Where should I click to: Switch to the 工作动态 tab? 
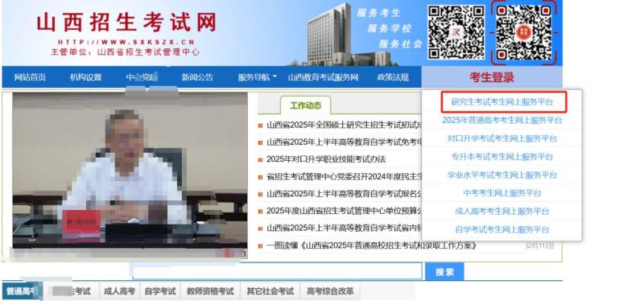point(306,105)
